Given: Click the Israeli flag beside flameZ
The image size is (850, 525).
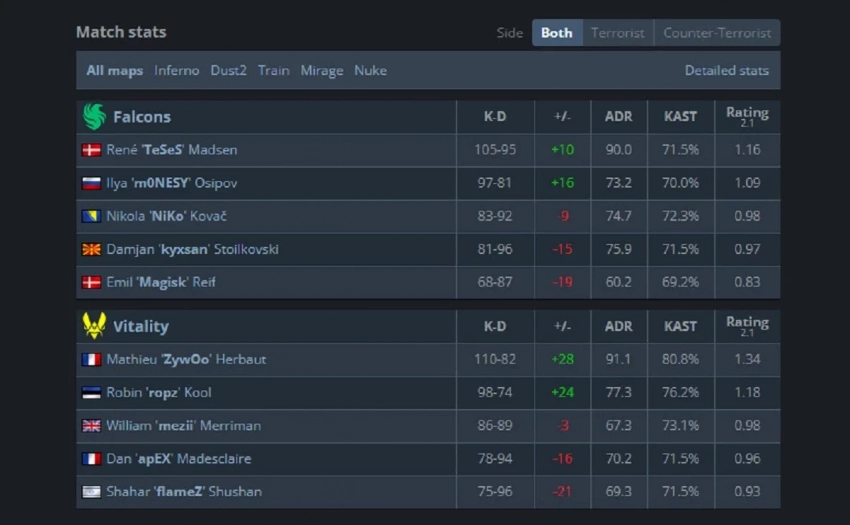Looking at the screenshot, I should pyautogui.click(x=92, y=491).
